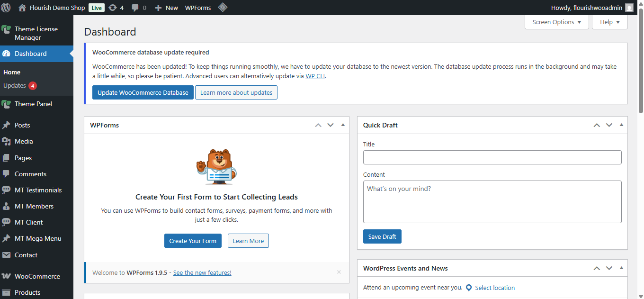This screenshot has width=644, height=299.
Task: Click the MT Testimonials icon
Action: 6,190
